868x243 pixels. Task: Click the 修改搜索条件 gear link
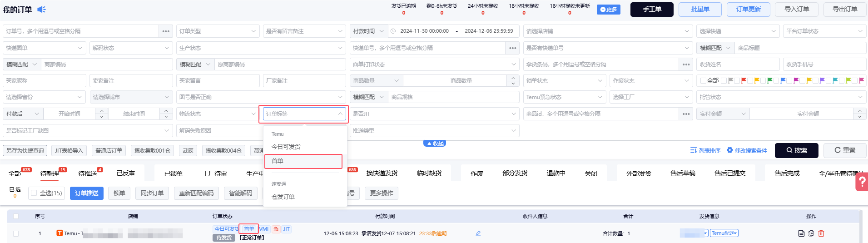tap(747, 150)
